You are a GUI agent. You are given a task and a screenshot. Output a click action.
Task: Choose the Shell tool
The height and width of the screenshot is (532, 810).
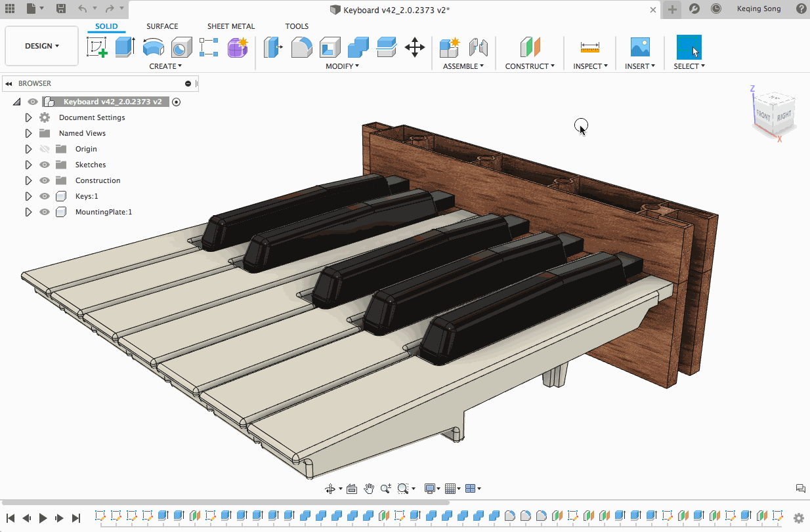coord(330,47)
